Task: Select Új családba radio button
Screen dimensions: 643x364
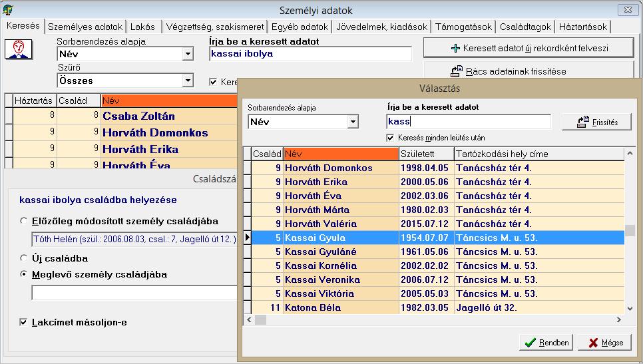Action: click(x=24, y=258)
